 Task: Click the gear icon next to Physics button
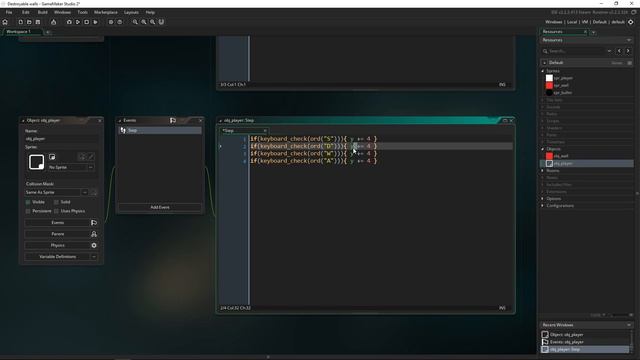click(x=94, y=245)
